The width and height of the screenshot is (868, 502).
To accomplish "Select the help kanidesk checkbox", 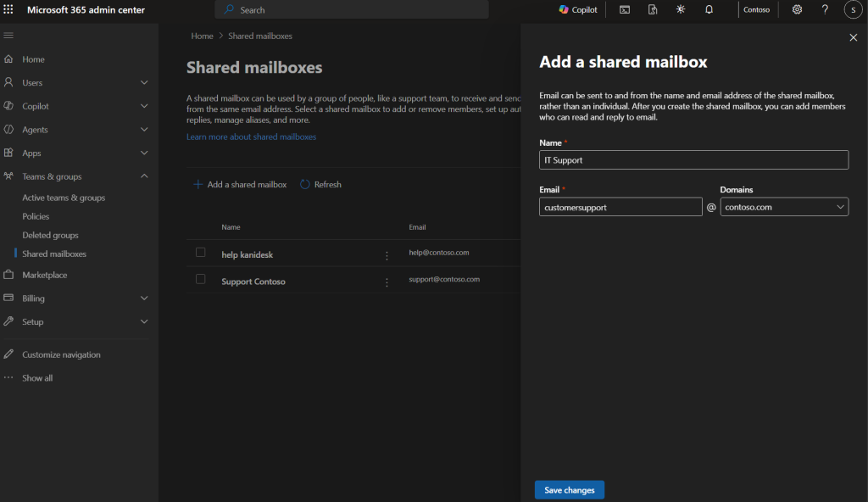I will [200, 252].
